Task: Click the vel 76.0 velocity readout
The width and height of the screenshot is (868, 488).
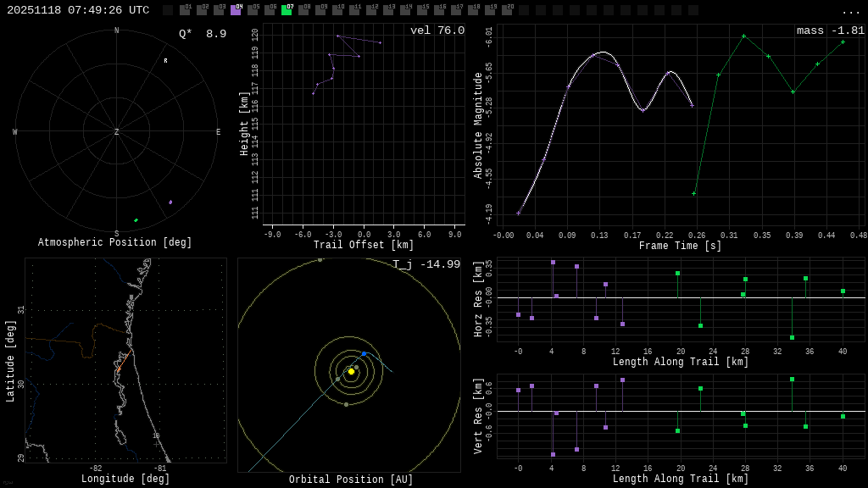Action: coord(437,30)
